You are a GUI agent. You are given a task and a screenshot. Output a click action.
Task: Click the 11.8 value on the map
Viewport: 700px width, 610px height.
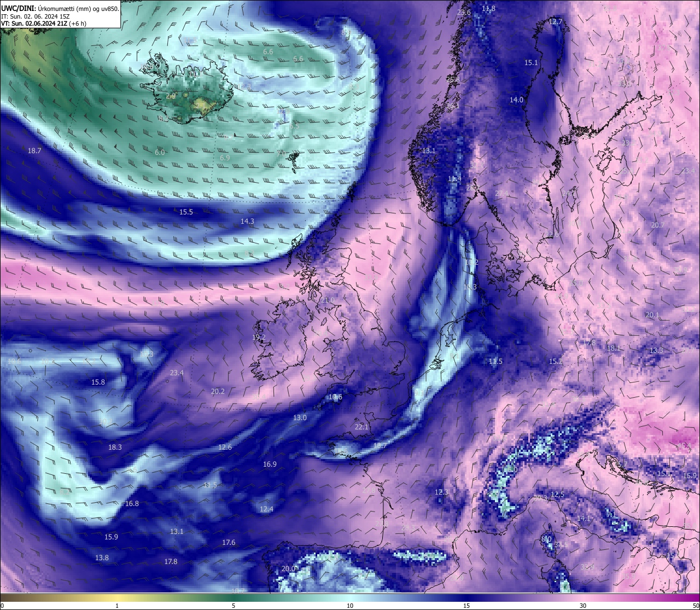pyautogui.click(x=489, y=8)
